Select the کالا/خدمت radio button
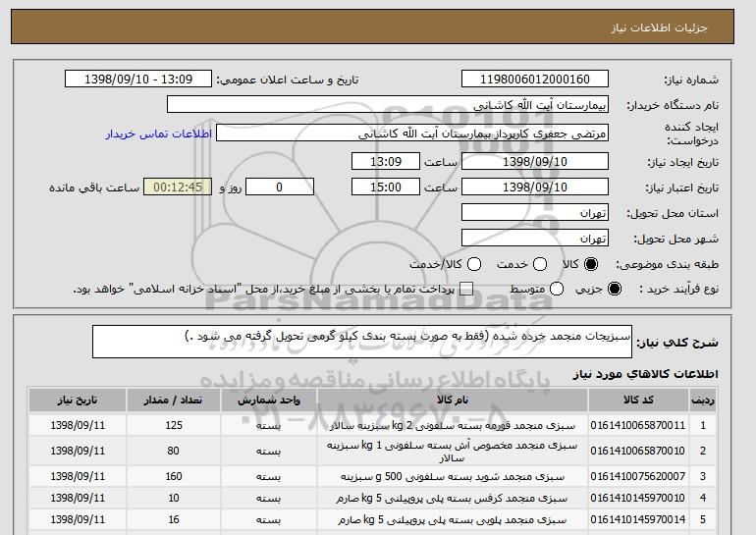Image resolution: width=756 pixels, height=535 pixels. point(474,264)
